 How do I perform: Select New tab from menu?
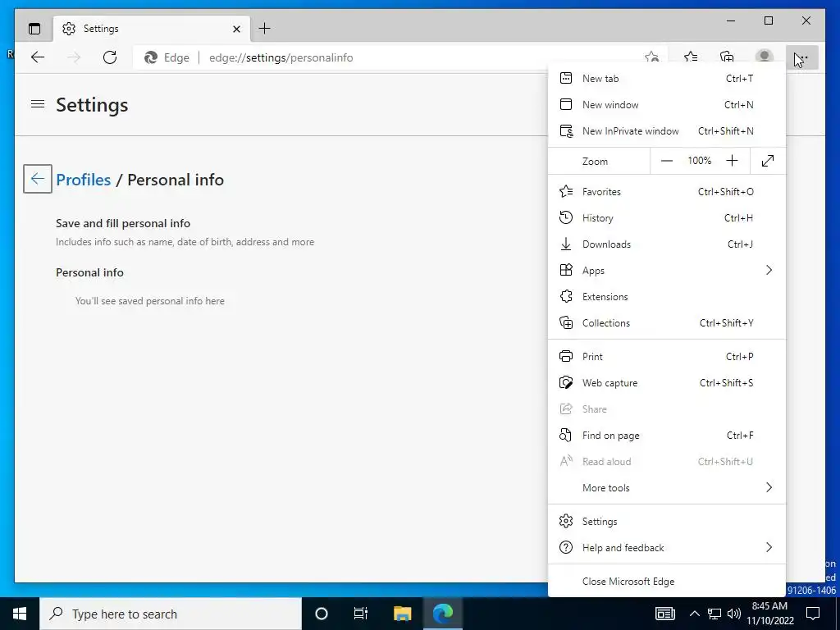667,78
